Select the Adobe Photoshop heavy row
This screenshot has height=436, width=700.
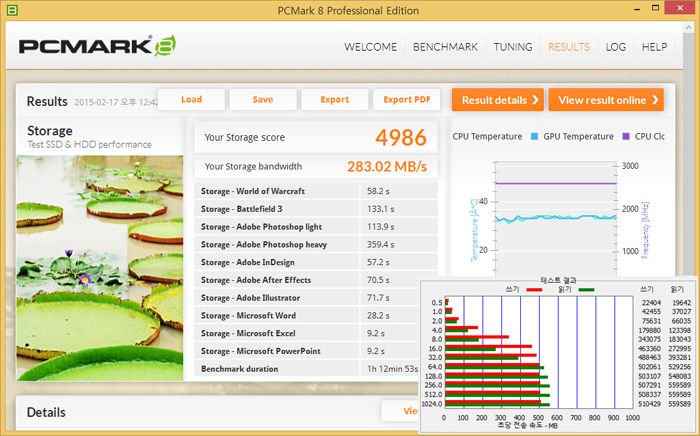pyautogui.click(x=316, y=245)
